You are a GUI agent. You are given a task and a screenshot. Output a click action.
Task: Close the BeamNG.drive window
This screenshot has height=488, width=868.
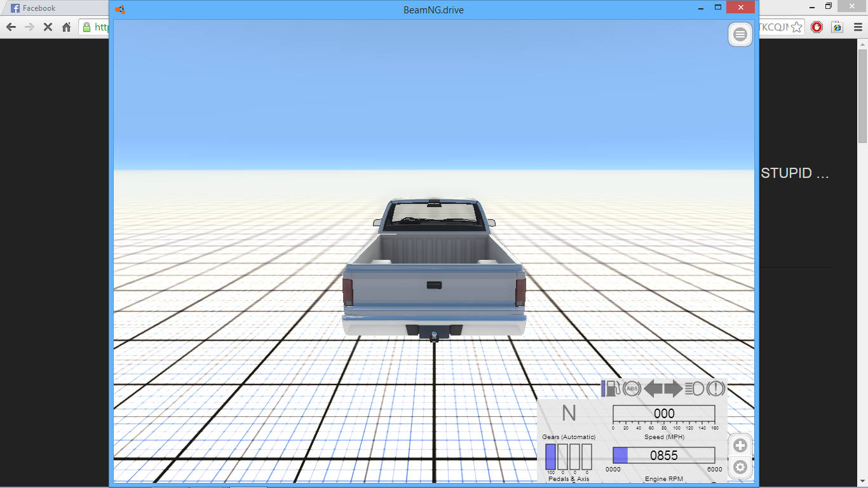coord(741,8)
